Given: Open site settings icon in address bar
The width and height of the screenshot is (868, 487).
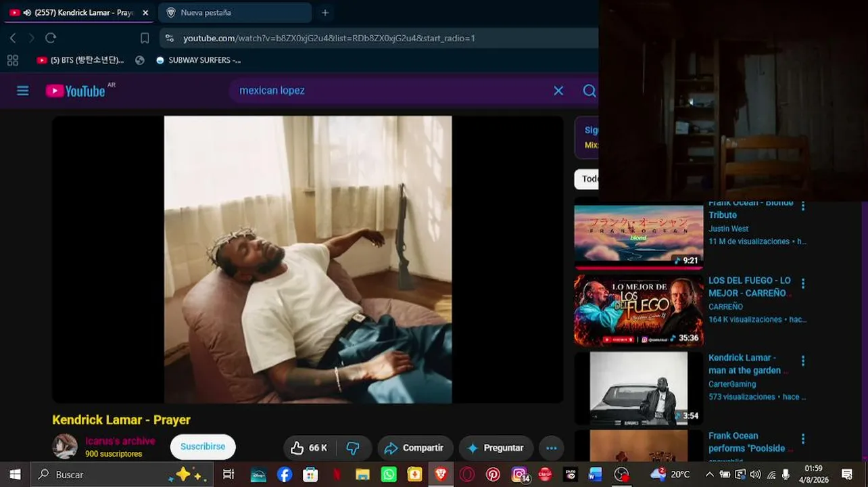Looking at the screenshot, I should (x=170, y=38).
